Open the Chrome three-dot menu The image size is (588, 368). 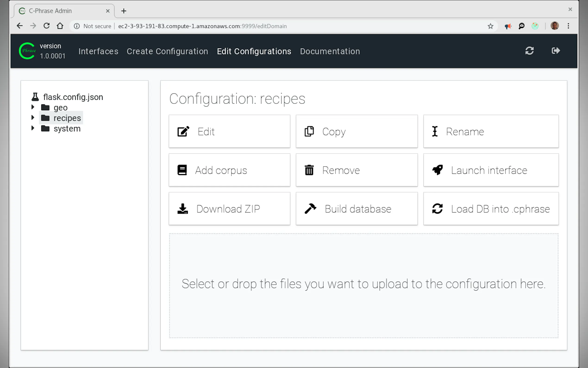click(568, 26)
